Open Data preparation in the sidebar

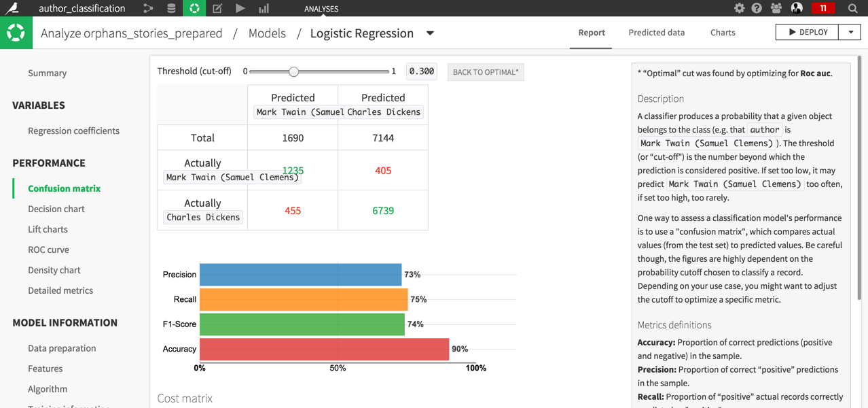tap(62, 348)
